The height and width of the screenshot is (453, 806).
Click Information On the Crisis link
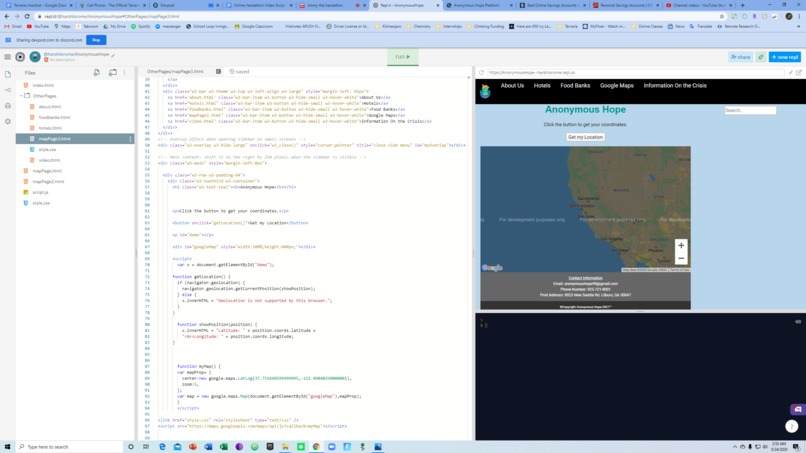pyautogui.click(x=675, y=86)
